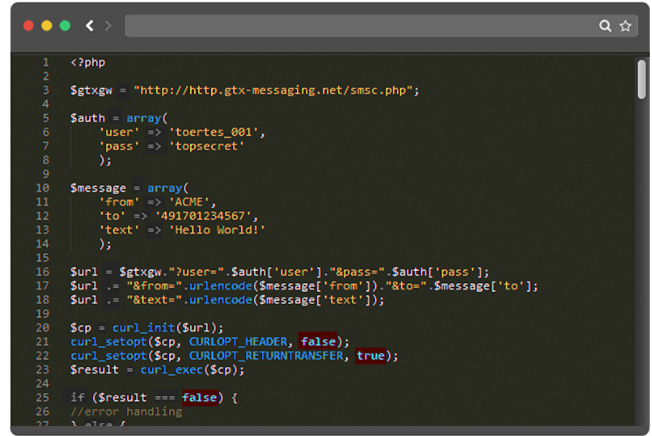
Task: Click highlighted 'false' on line 21
Action: click(x=318, y=342)
